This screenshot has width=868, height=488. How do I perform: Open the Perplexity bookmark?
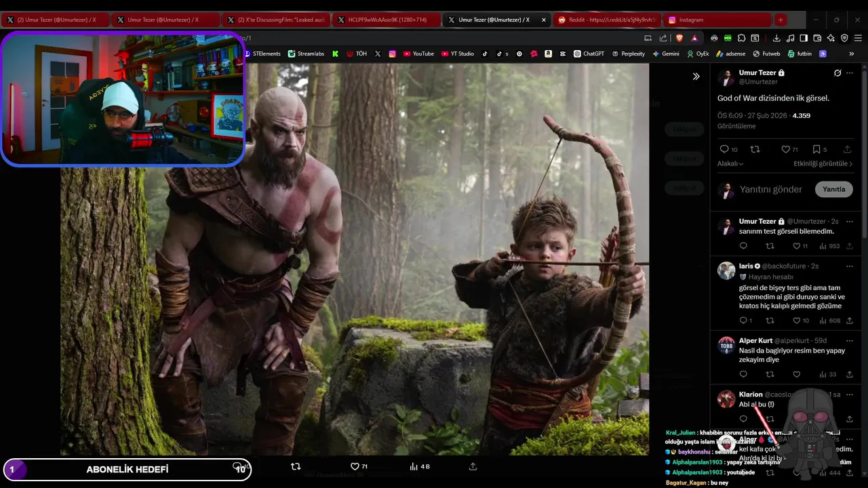pyautogui.click(x=628, y=54)
